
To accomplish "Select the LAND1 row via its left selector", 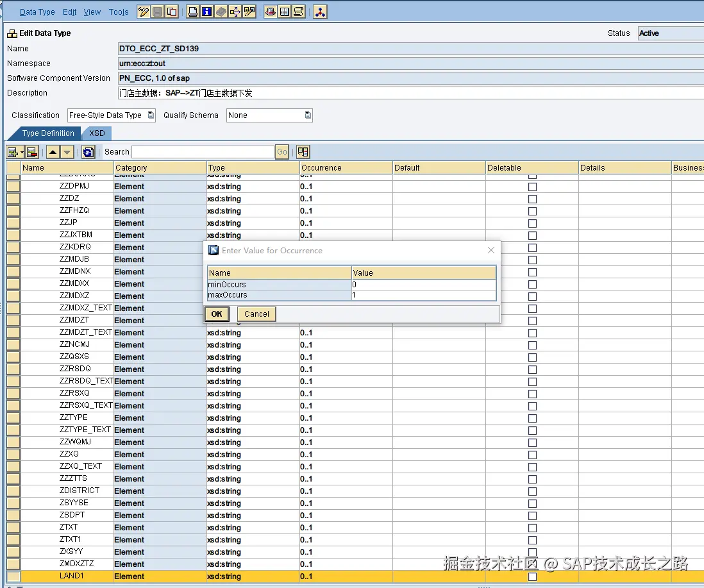I will 13,576.
